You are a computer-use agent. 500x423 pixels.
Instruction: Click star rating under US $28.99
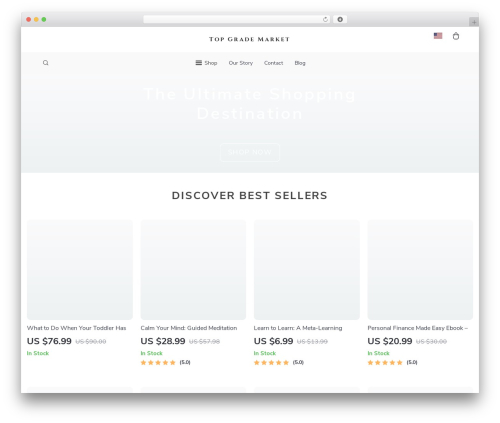click(158, 362)
